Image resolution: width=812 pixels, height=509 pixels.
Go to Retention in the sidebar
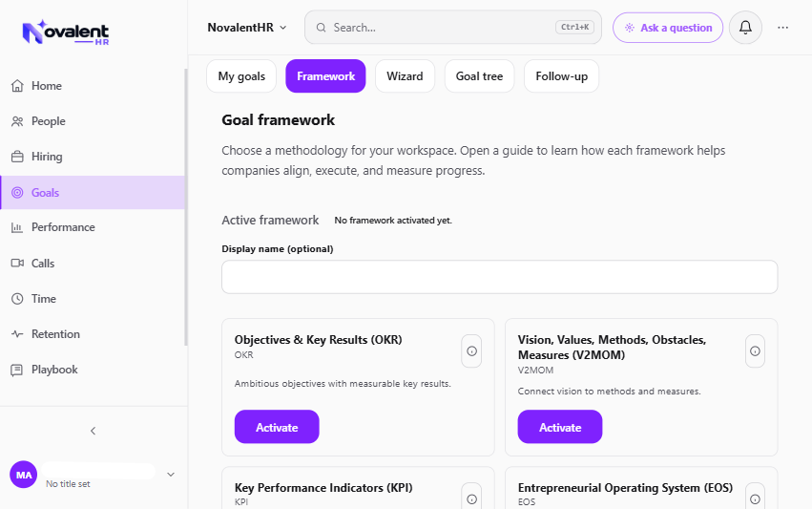click(93, 334)
